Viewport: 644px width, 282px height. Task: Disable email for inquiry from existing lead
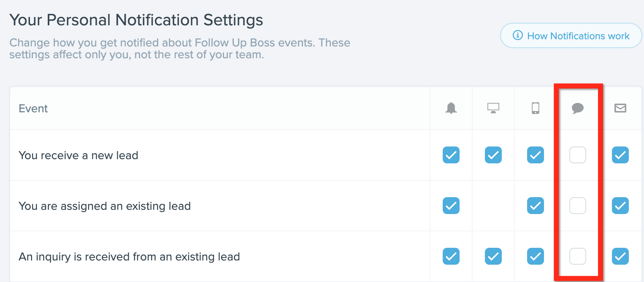620,256
